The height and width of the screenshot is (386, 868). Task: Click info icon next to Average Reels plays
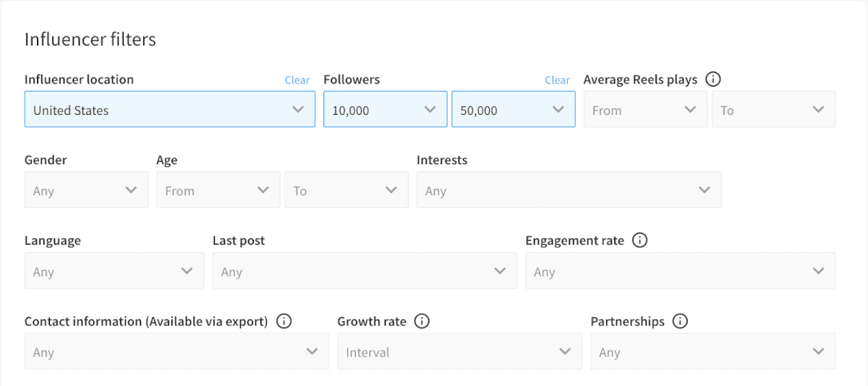point(713,80)
